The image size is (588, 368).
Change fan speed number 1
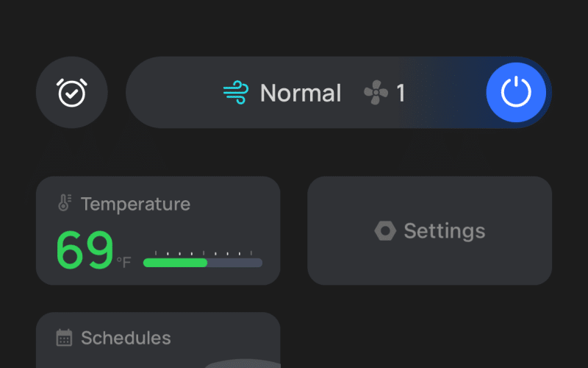[401, 93]
